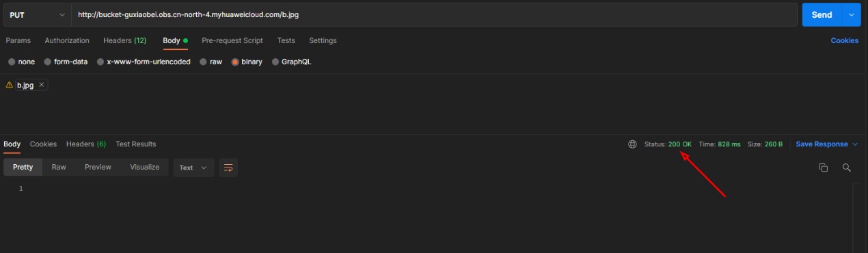
Task: Open the Pre-request Script tab
Action: tap(232, 40)
